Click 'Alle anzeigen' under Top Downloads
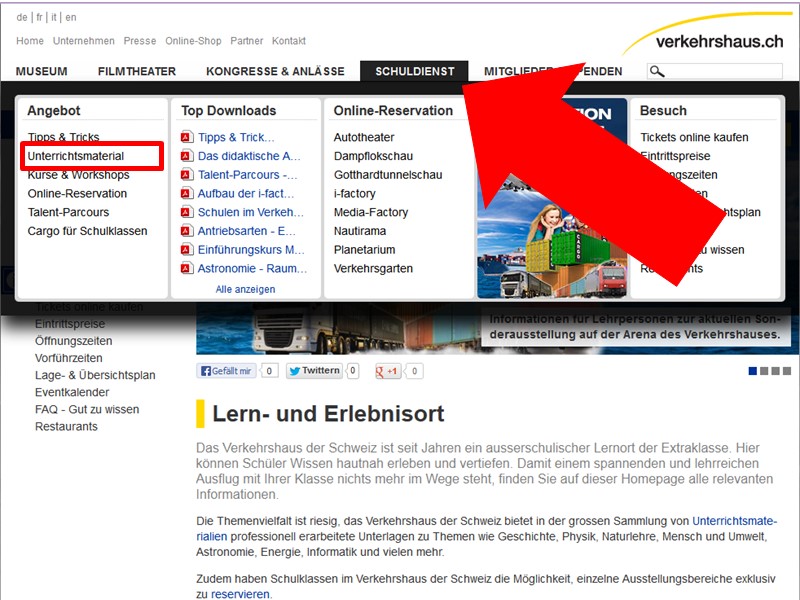The height and width of the screenshot is (600, 800). [245, 289]
